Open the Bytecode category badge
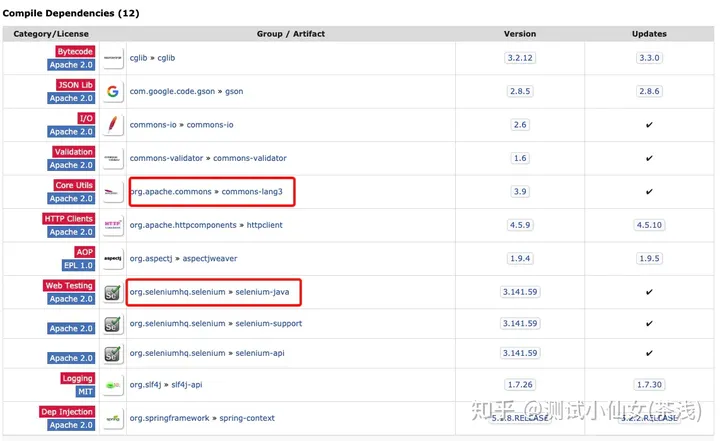This screenshot has width=720, height=441. pyautogui.click(x=75, y=51)
